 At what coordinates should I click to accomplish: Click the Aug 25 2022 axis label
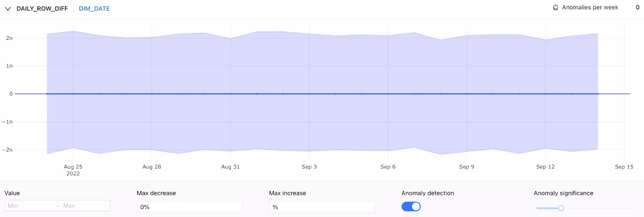coord(73,170)
